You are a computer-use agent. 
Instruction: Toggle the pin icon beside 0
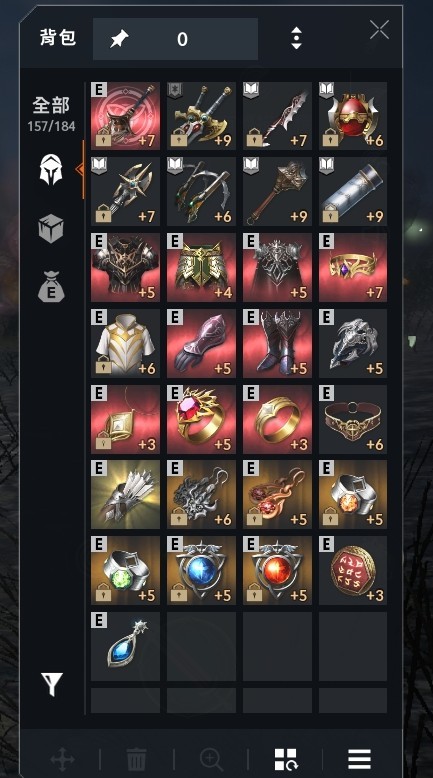coord(119,39)
